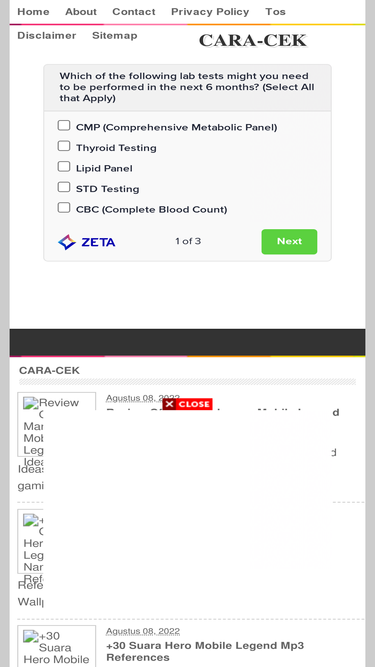The height and width of the screenshot is (667, 375).
Task: Open the Disclaimer page
Action: (46, 36)
